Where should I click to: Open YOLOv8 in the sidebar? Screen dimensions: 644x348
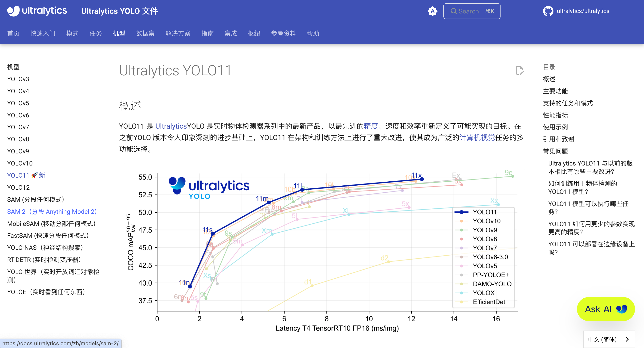18,139
